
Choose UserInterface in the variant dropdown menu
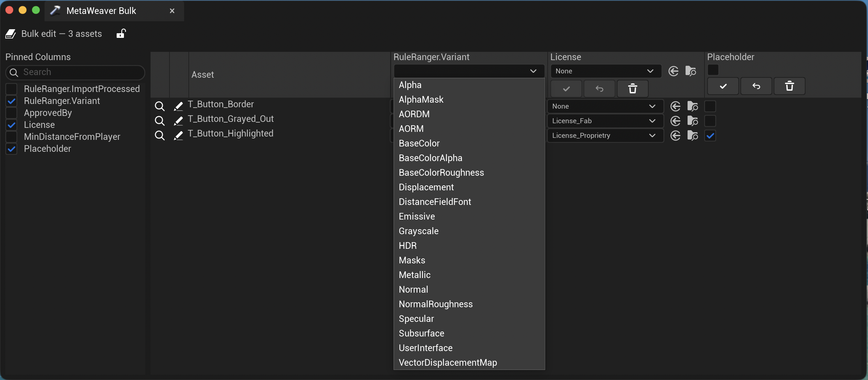point(425,348)
